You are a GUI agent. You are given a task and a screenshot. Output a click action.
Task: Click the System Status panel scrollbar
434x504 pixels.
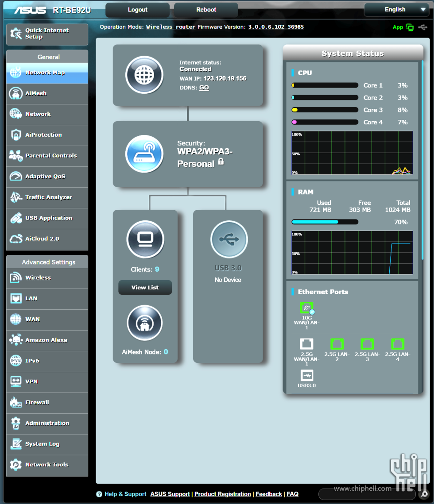[x=422, y=161]
